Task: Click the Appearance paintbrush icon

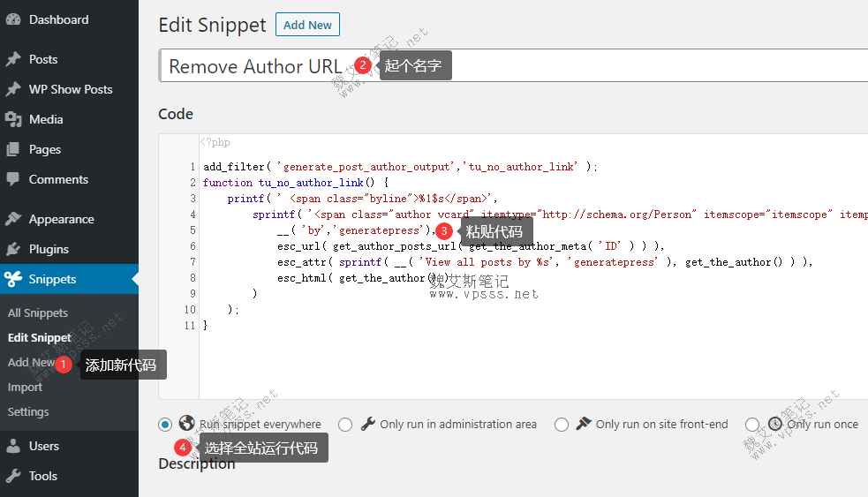Action: (x=13, y=219)
